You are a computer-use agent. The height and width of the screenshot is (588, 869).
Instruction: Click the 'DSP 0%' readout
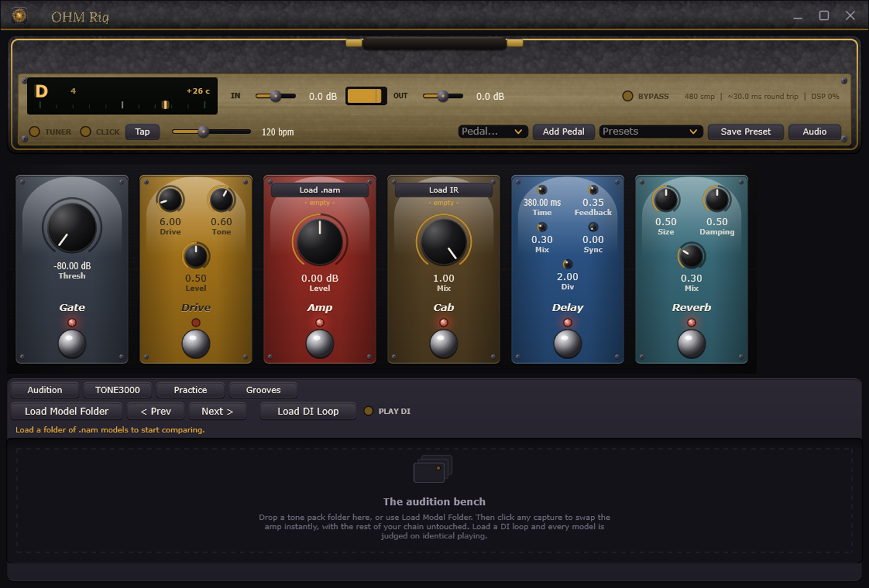[x=825, y=97]
